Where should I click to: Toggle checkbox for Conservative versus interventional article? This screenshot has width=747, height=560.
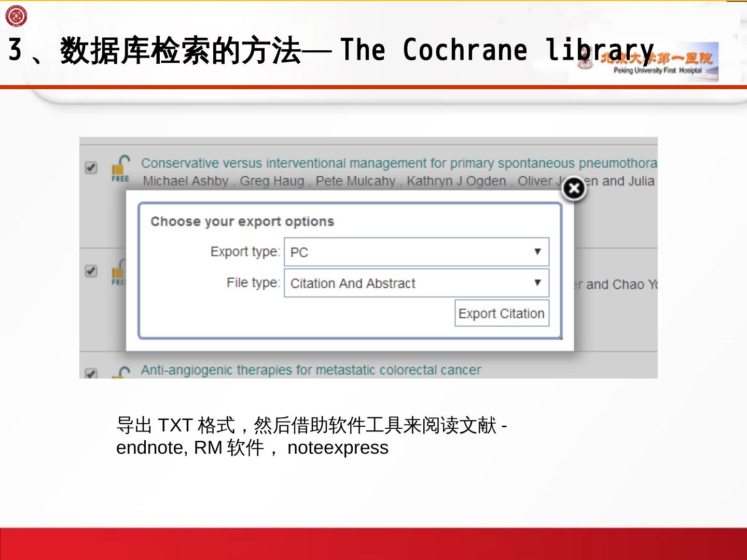pyautogui.click(x=91, y=167)
